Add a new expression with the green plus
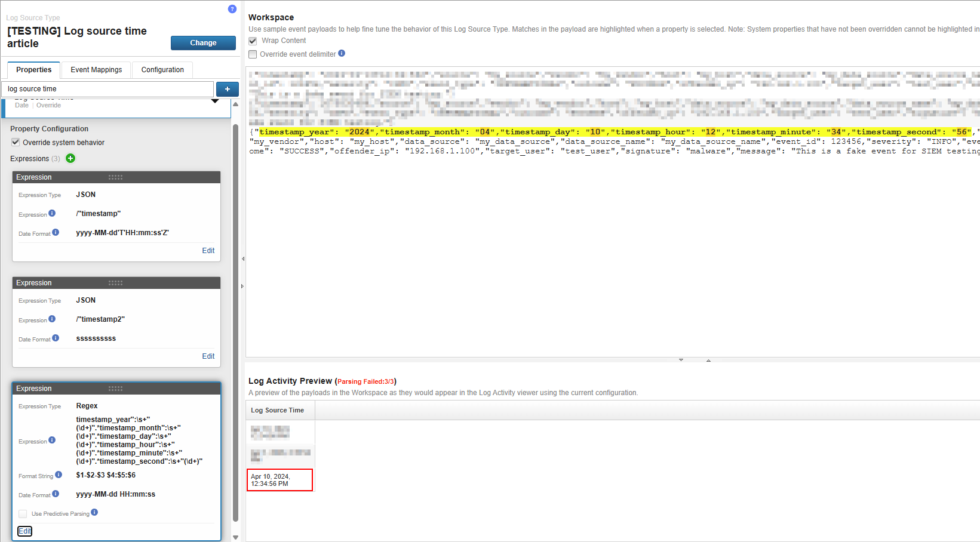Viewport: 980px width, 542px height. tap(70, 158)
